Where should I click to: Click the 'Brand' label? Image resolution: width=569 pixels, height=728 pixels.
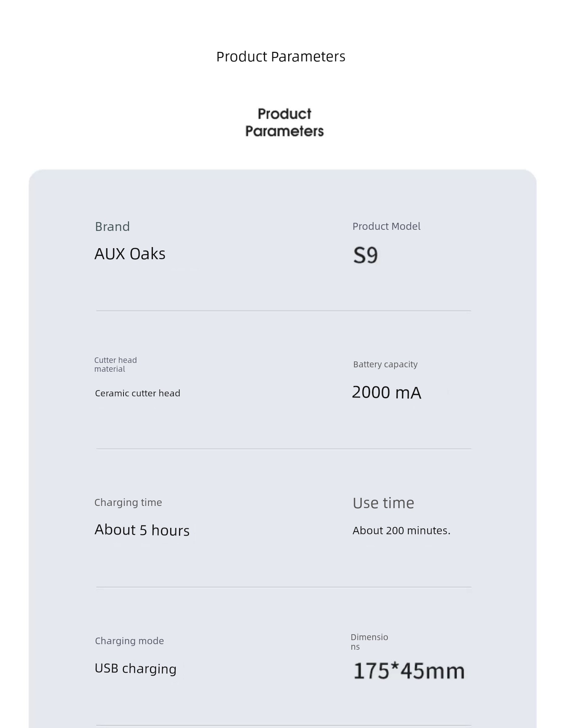coord(112,226)
